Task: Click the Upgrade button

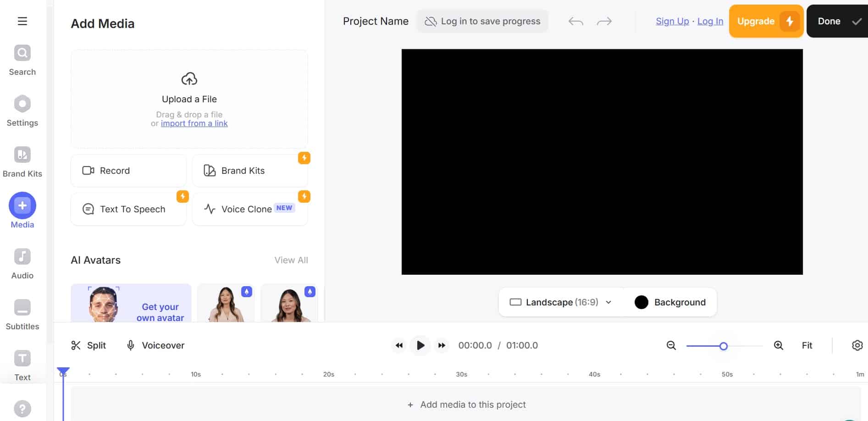Action: (x=766, y=21)
